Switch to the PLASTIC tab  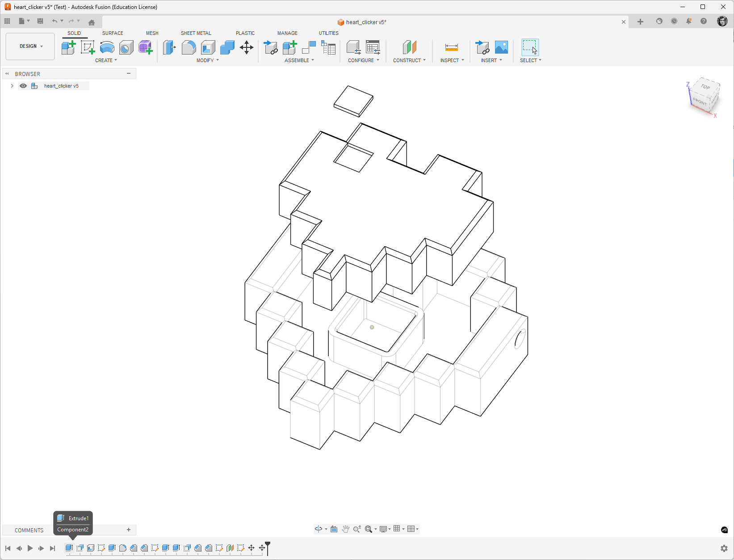click(245, 33)
